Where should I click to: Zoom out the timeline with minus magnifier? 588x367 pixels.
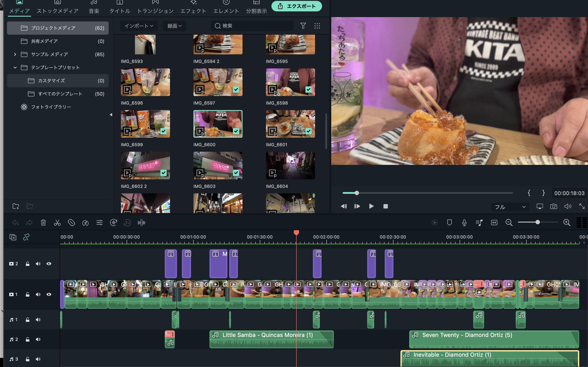tap(509, 223)
